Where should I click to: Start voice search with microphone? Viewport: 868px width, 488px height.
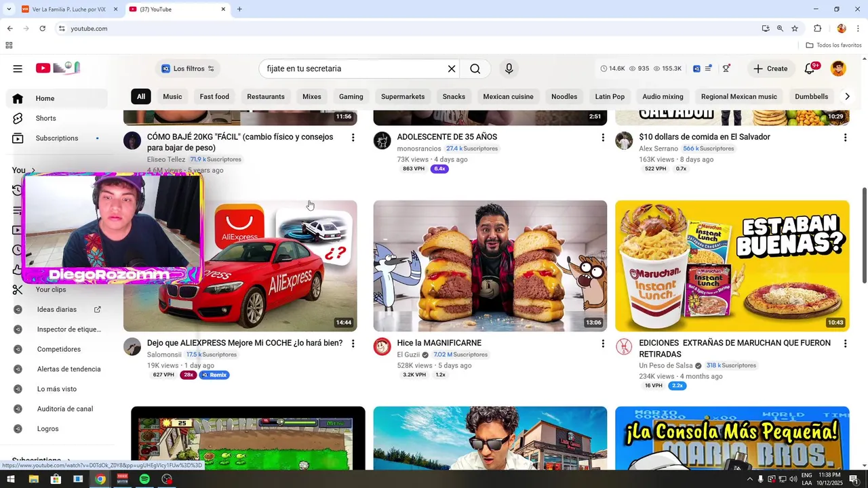coord(509,68)
